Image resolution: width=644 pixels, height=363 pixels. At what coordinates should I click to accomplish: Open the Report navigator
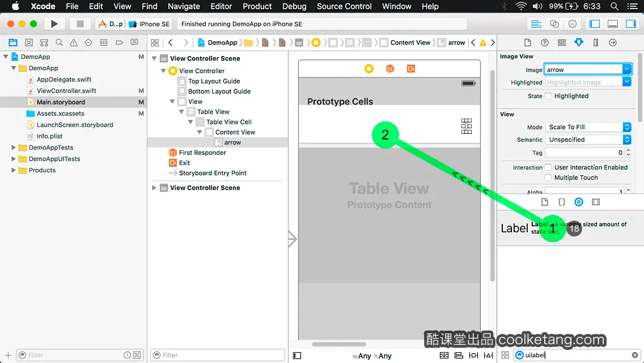[x=134, y=43]
